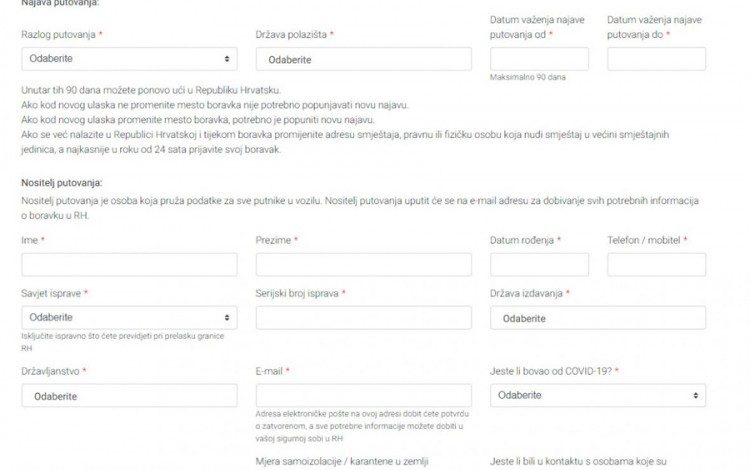Open the Država polazišta selector
The image size is (750, 470).
coord(363,59)
